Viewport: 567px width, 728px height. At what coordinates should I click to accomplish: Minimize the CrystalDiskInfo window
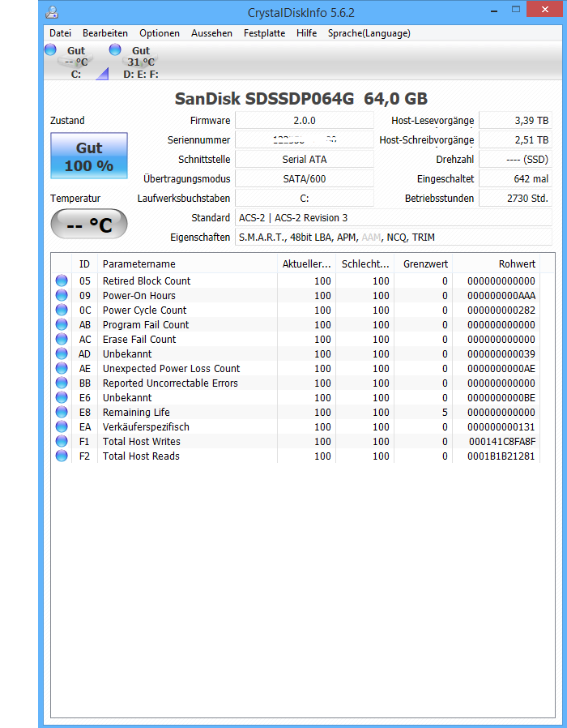[494, 11]
